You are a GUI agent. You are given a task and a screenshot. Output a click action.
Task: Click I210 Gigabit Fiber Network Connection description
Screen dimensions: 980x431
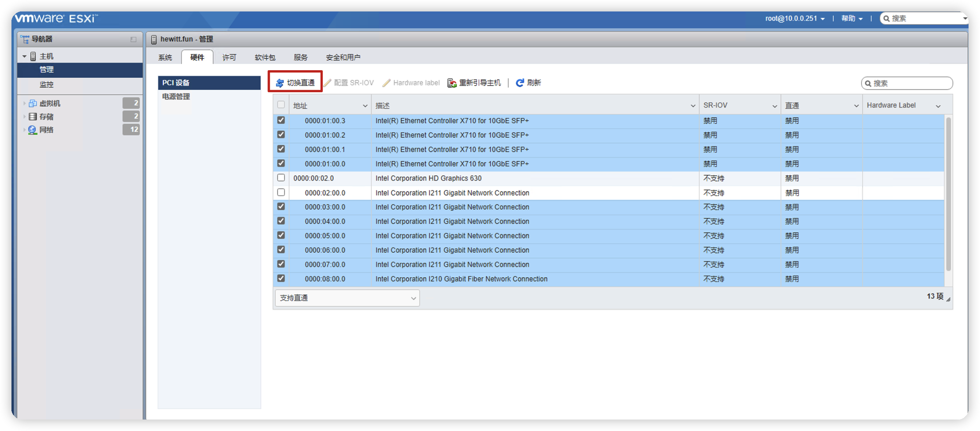pos(461,279)
